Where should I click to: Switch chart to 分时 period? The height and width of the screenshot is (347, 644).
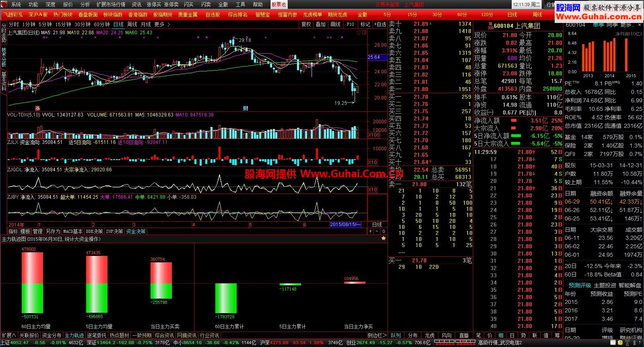point(14,24)
